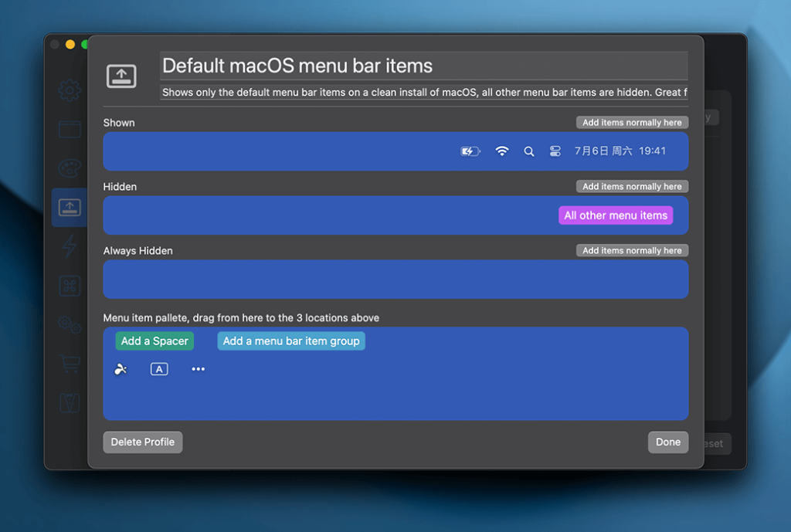Select the Spotlight magnifier menu bar item
The width and height of the screenshot is (791, 532).
pyautogui.click(x=529, y=151)
